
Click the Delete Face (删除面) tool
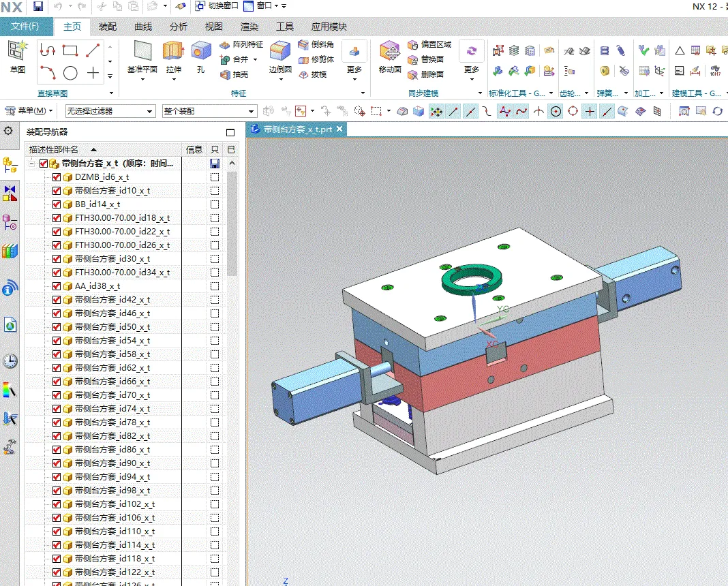click(x=426, y=74)
